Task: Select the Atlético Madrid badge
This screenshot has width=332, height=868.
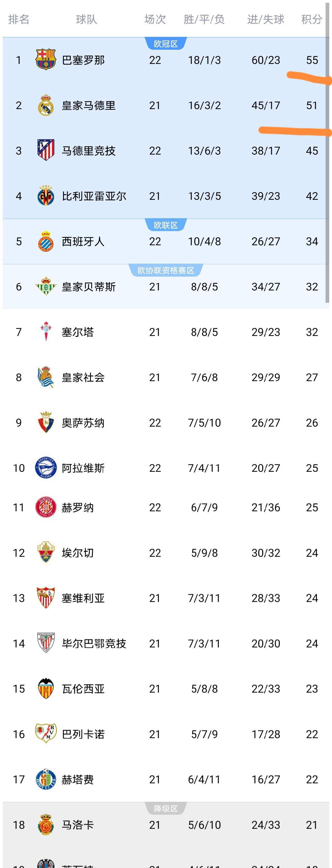Action: 45,150
